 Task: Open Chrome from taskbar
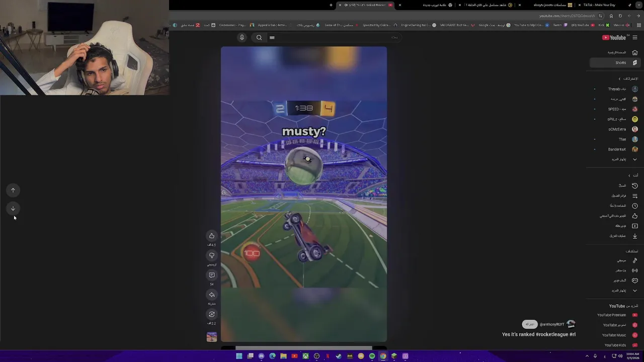point(383,356)
